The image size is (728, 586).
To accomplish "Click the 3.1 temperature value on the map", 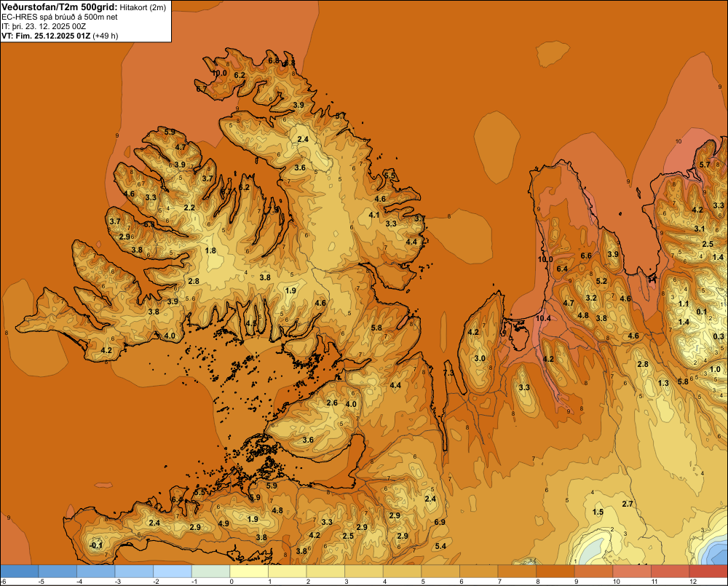I will point(700,229).
